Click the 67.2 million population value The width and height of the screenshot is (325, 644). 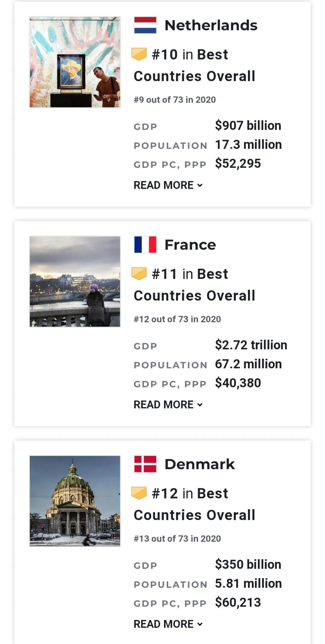(x=248, y=364)
